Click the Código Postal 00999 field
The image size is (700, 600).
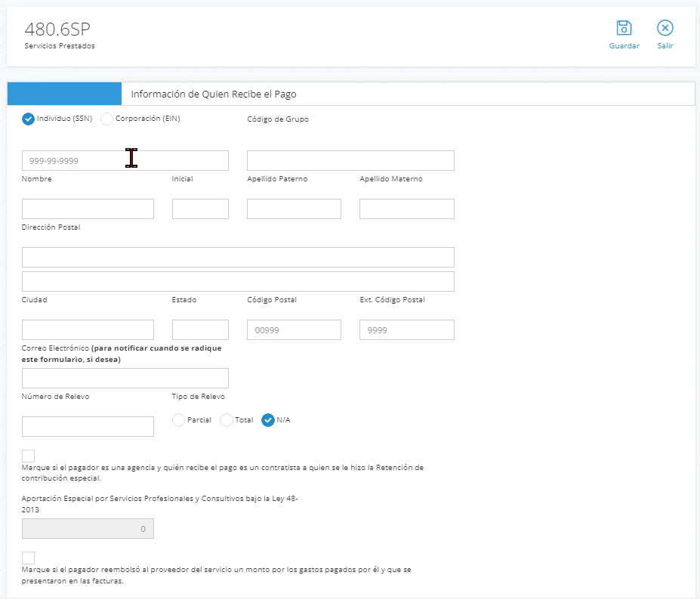[x=294, y=329]
